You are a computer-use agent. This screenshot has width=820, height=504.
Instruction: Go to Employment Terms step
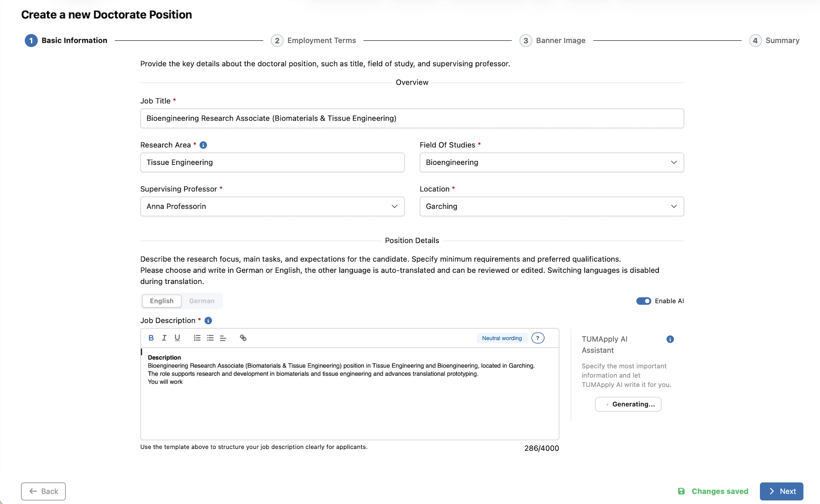[x=314, y=41]
